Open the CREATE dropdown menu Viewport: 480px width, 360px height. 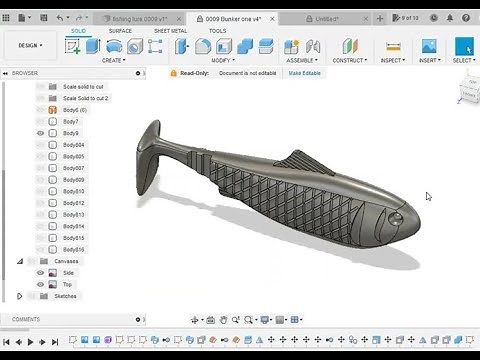click(x=114, y=60)
